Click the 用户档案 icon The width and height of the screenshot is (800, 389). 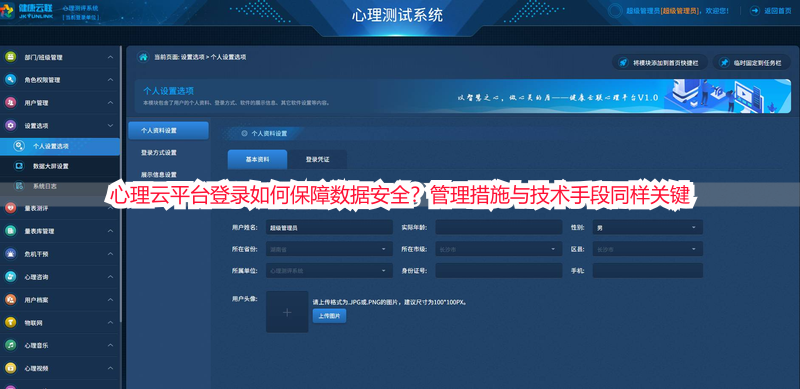tap(10, 300)
